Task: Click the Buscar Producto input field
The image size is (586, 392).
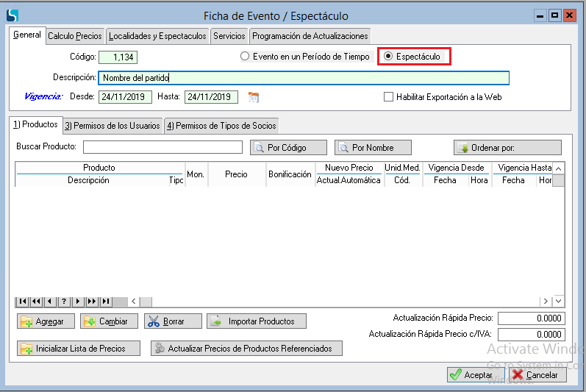Action: click(x=162, y=147)
